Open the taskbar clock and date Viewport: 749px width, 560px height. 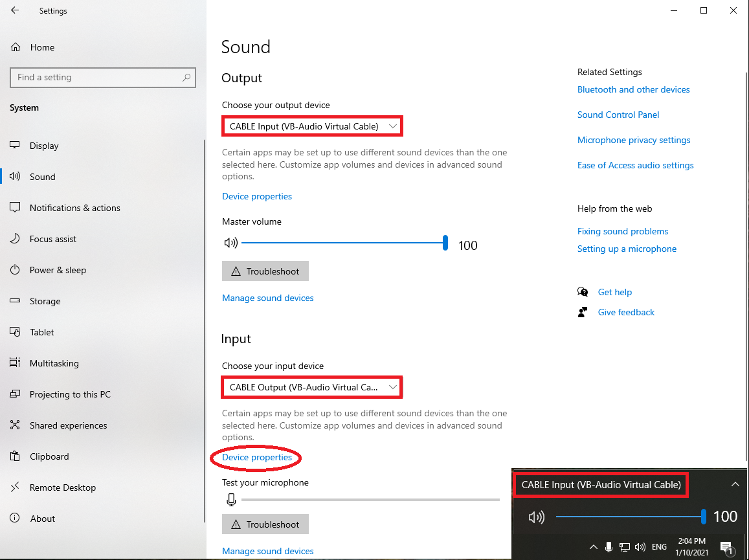tap(691, 546)
